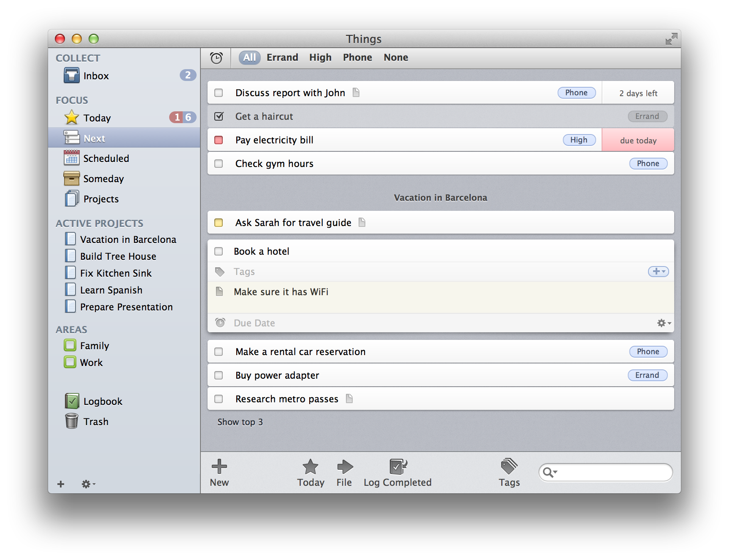The width and height of the screenshot is (729, 560).
Task: Uncheck the Get a haircut task
Action: (x=219, y=116)
